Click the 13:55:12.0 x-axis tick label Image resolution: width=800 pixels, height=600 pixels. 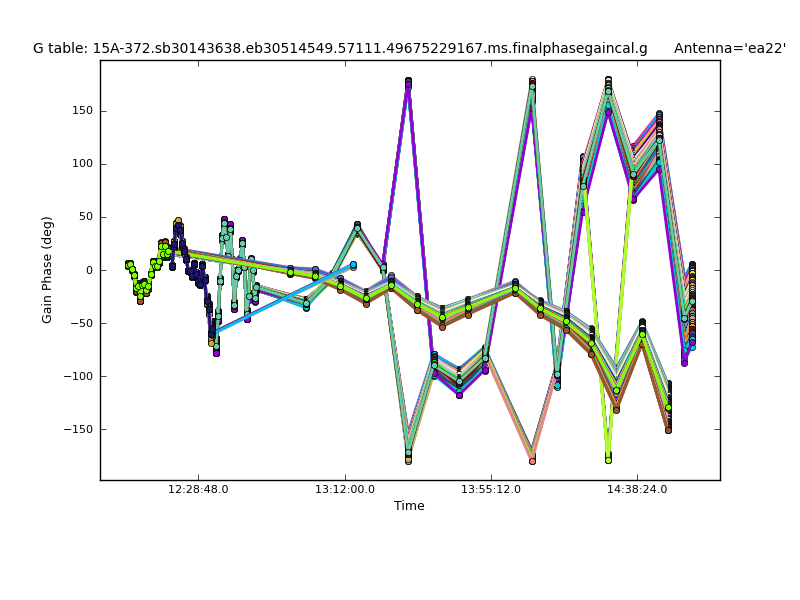(491, 490)
